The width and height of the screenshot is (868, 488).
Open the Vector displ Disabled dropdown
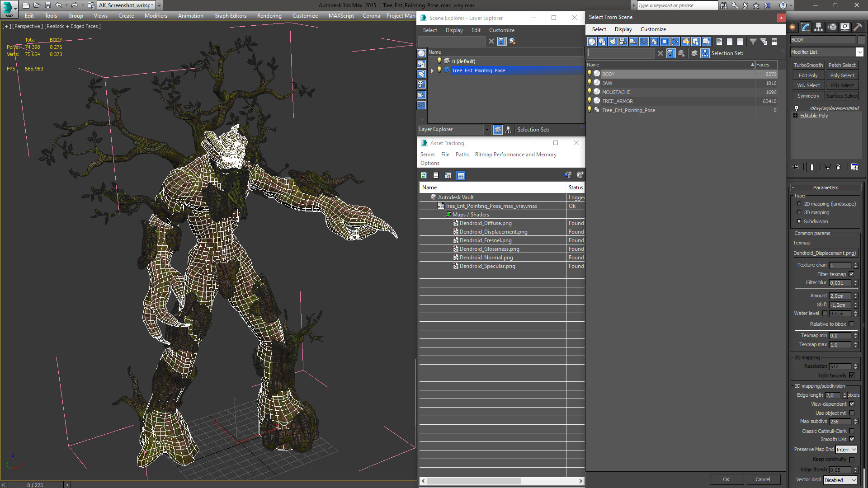pyautogui.click(x=840, y=480)
